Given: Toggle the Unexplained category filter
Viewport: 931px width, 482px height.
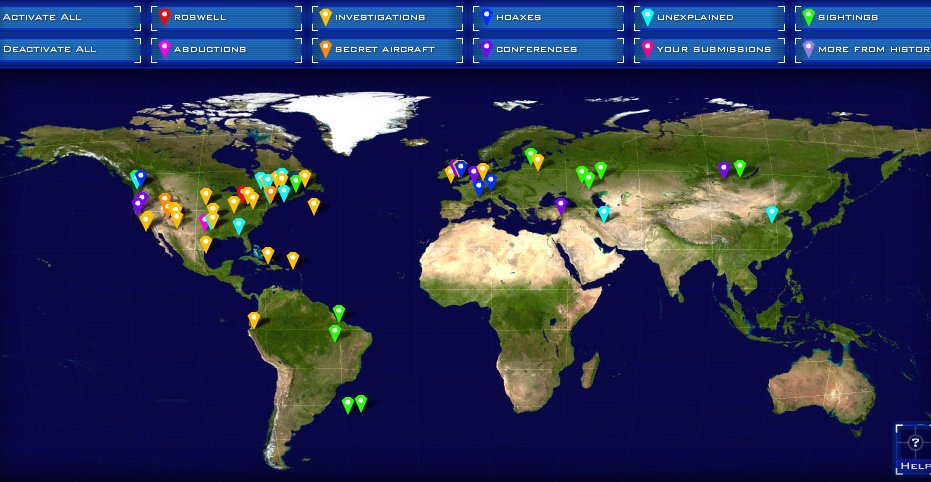Looking at the screenshot, I should tap(709, 17).
